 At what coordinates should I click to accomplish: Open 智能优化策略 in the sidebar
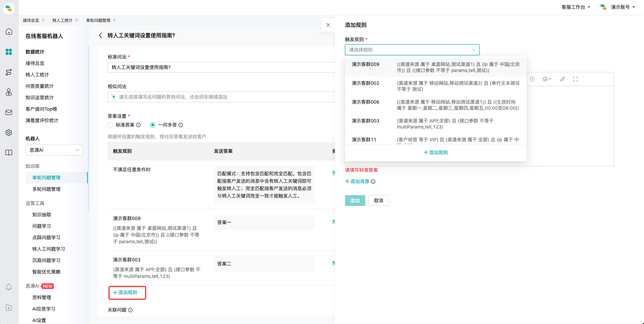[46, 272]
